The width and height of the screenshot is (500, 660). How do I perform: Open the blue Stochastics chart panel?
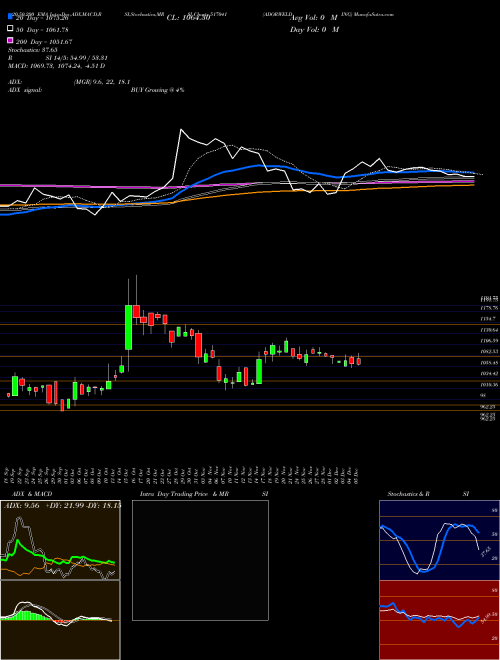click(x=439, y=540)
